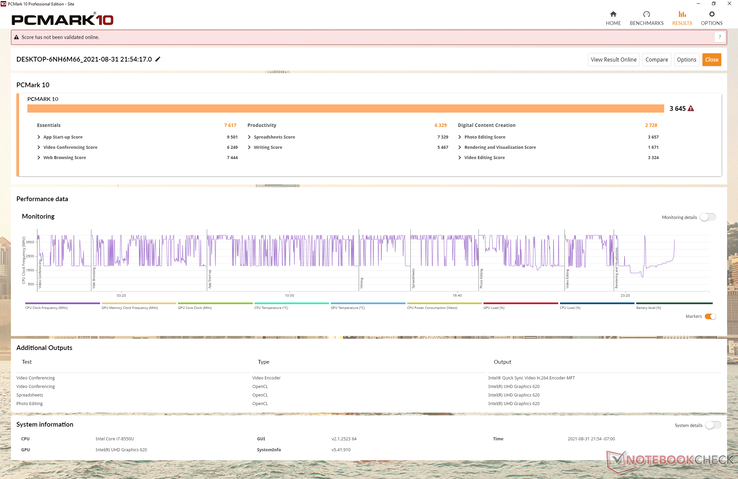
Task: Turn off the Markers toggle
Action: (x=710, y=316)
